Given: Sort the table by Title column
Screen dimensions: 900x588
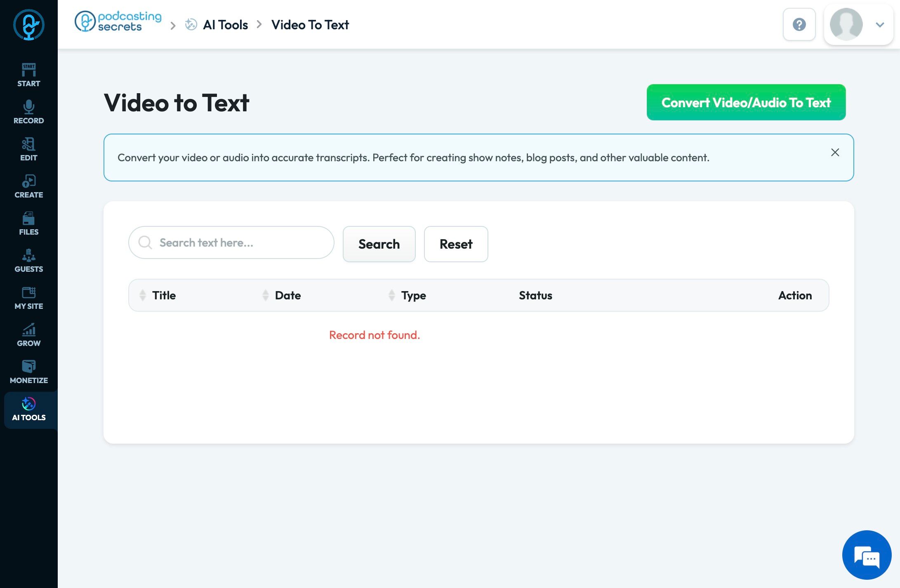Looking at the screenshot, I should 143,295.
